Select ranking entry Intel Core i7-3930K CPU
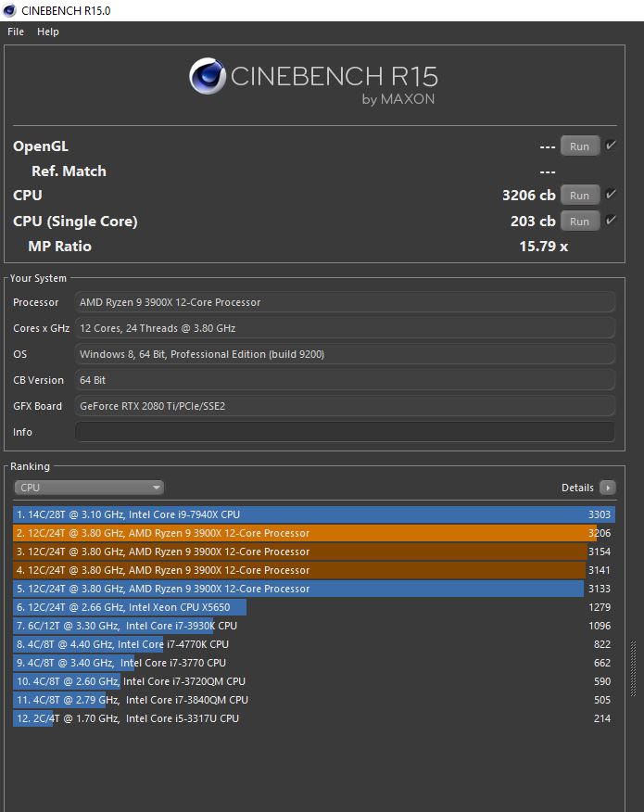The image size is (644, 812). pyautogui.click(x=314, y=626)
